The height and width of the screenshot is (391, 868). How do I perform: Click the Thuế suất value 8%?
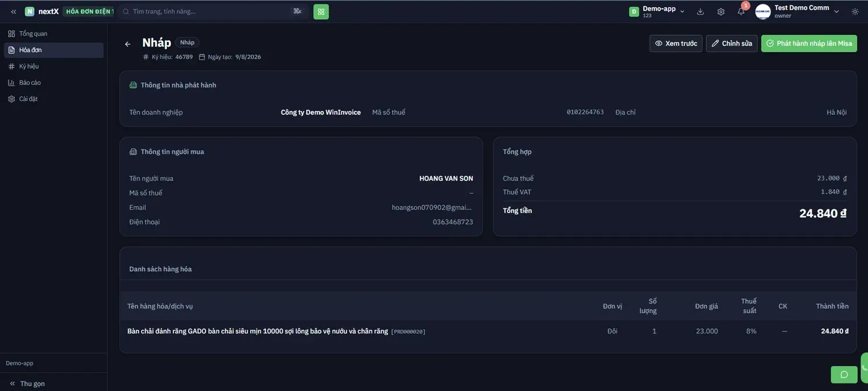click(x=751, y=331)
